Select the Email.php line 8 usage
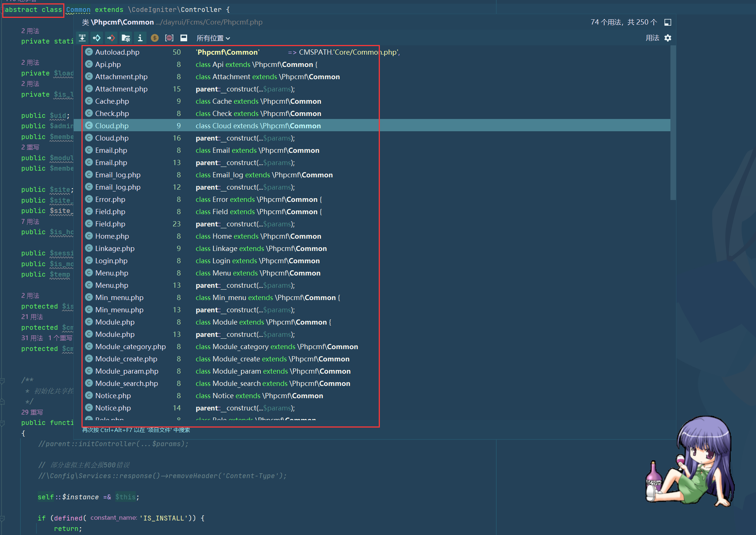This screenshot has height=535, width=756. [372, 150]
